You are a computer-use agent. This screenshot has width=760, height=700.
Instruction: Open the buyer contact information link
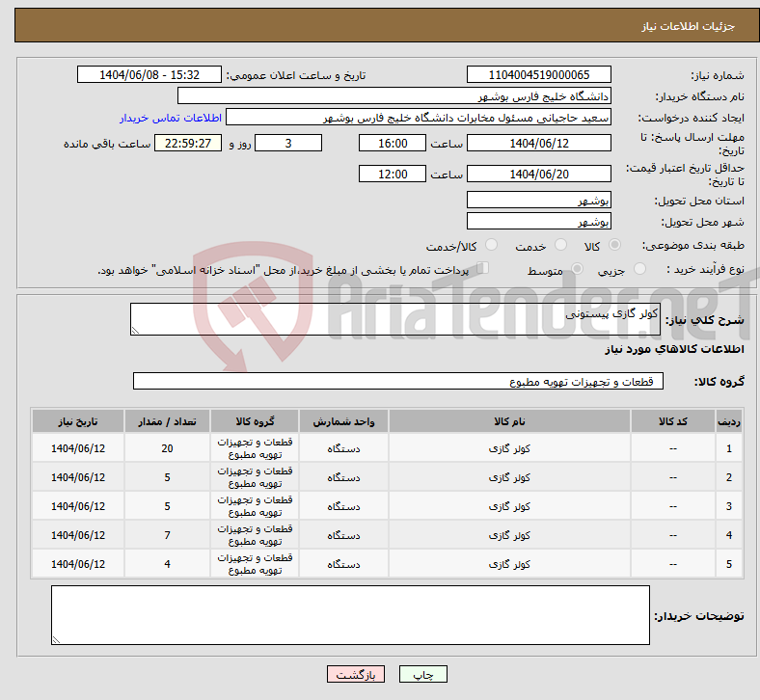171,118
